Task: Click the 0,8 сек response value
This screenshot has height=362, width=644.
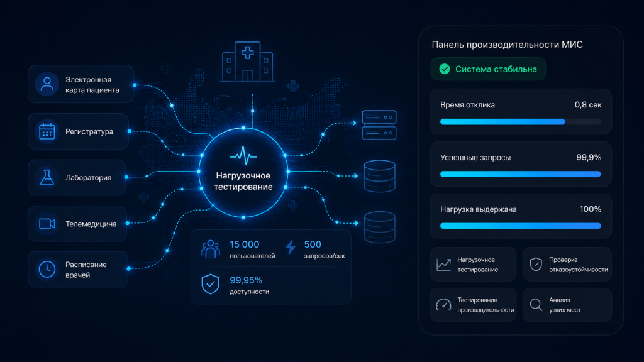Action: [588, 105]
